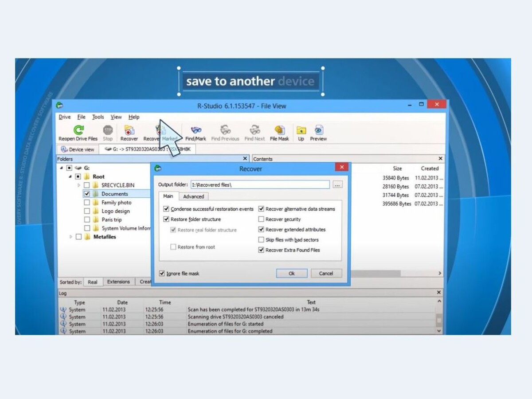Click the drive icon next to G:
Viewport: 532px width, 399px height.
(78, 168)
